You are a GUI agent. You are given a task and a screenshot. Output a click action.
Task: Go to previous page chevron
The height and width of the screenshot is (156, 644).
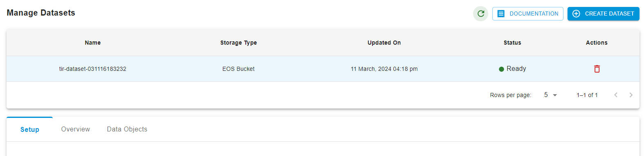pyautogui.click(x=616, y=95)
